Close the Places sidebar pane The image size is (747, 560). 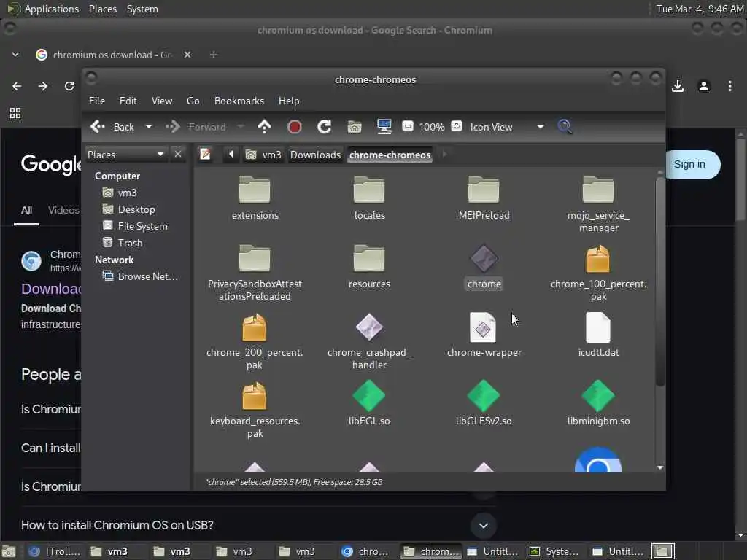178,155
